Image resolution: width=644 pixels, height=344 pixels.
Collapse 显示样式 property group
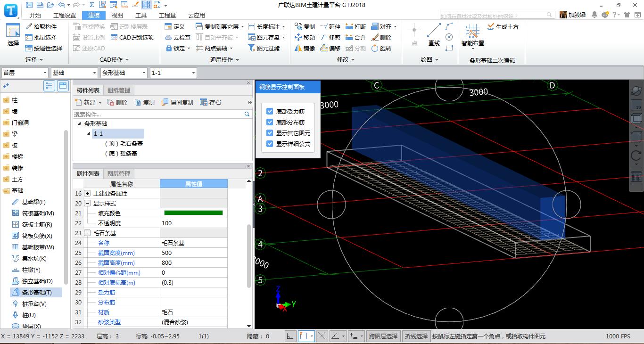[x=87, y=203]
